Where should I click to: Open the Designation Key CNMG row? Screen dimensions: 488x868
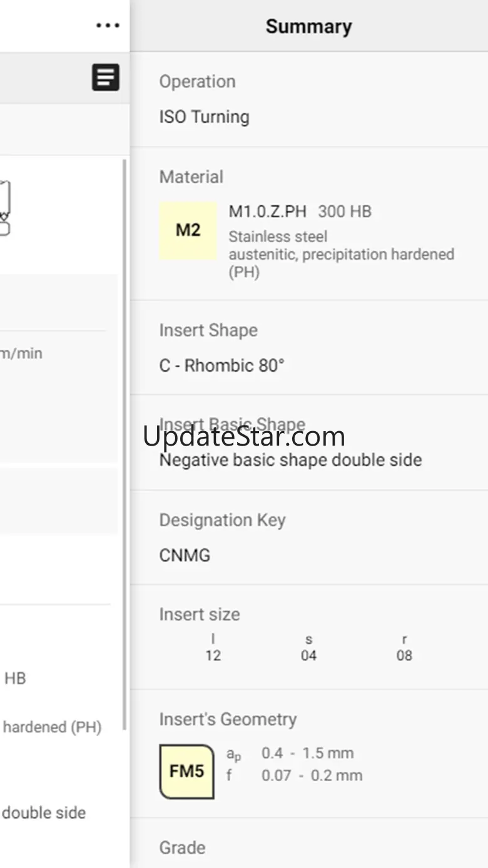[x=309, y=538]
